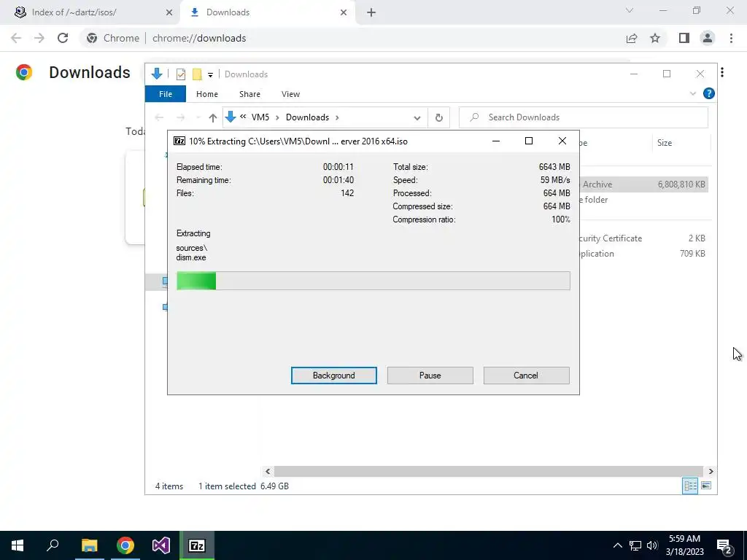Click the 7z icon in extraction titlebar

pos(179,141)
